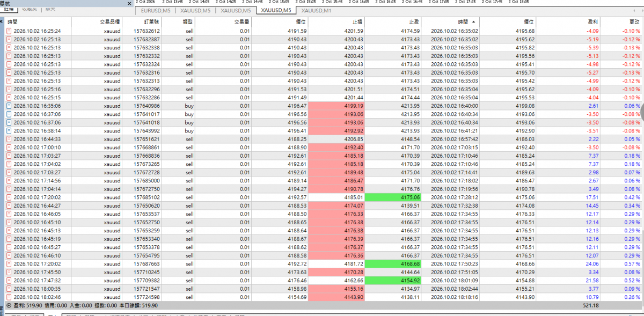
Task: Click the order icon in row 157709382
Action: (9, 281)
